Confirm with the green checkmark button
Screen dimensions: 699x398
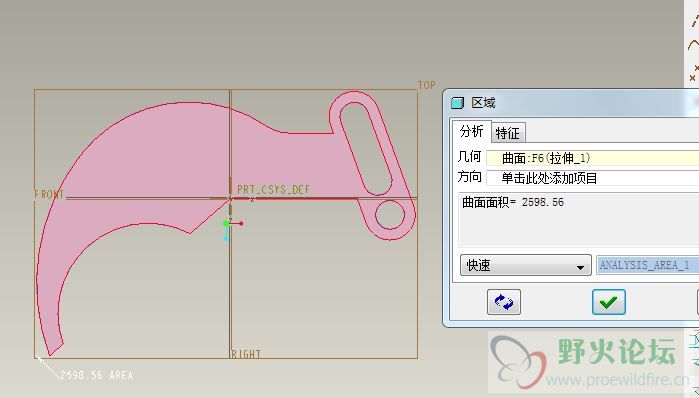pyautogui.click(x=609, y=302)
